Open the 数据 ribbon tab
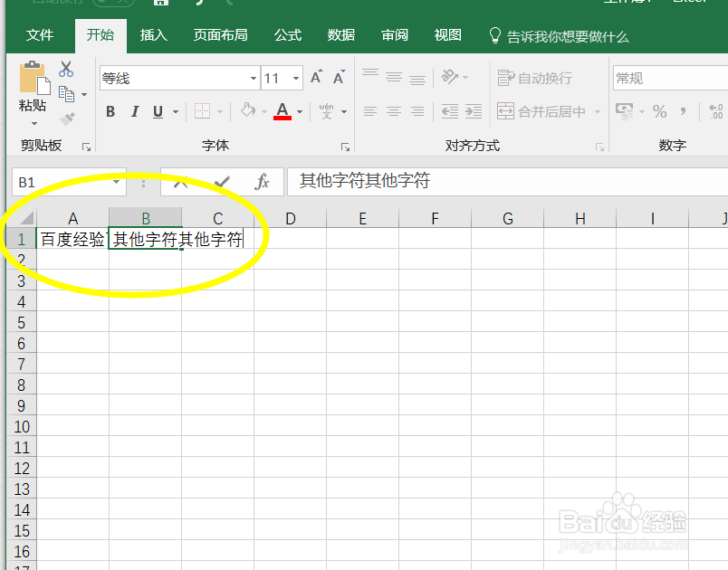The width and height of the screenshot is (728, 570). coord(340,36)
